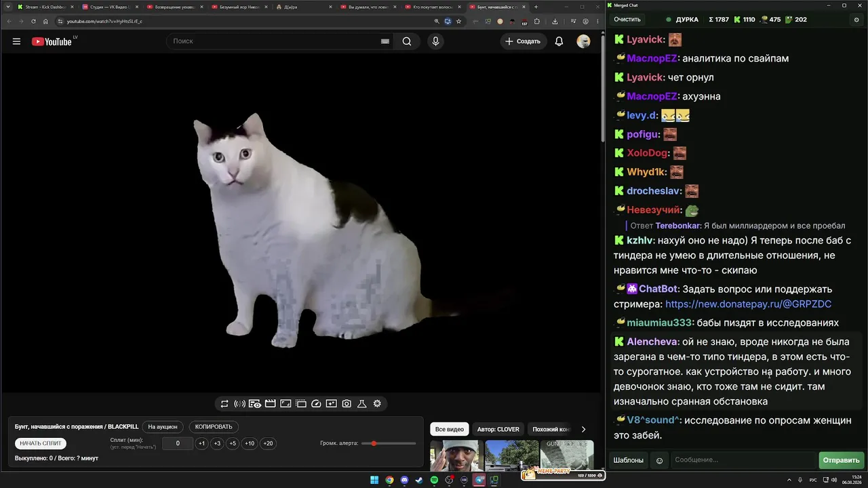868x488 pixels.
Task: Click the eye-list icon in the video toolbar
Action: pyautogui.click(x=255, y=404)
